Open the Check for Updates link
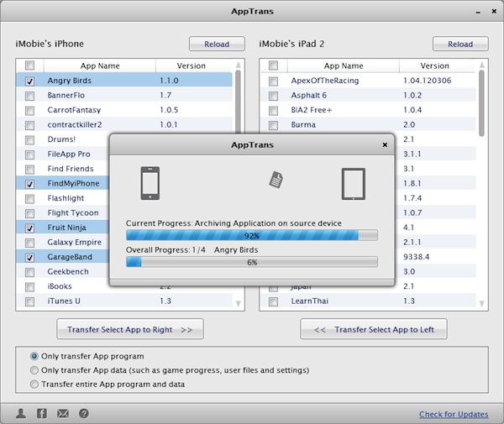Image resolution: width=504 pixels, height=424 pixels. click(x=454, y=414)
